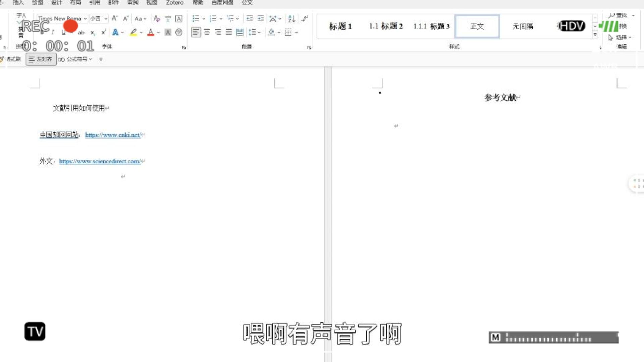Click the Clear All Formatting icon
The image size is (644, 362).
[x=157, y=19]
